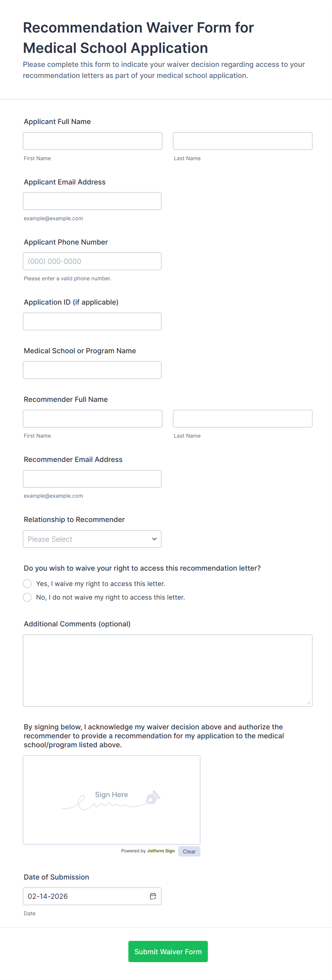332x980 pixels.
Task: Focus the Recommender Last Name field
Action: tap(242, 418)
